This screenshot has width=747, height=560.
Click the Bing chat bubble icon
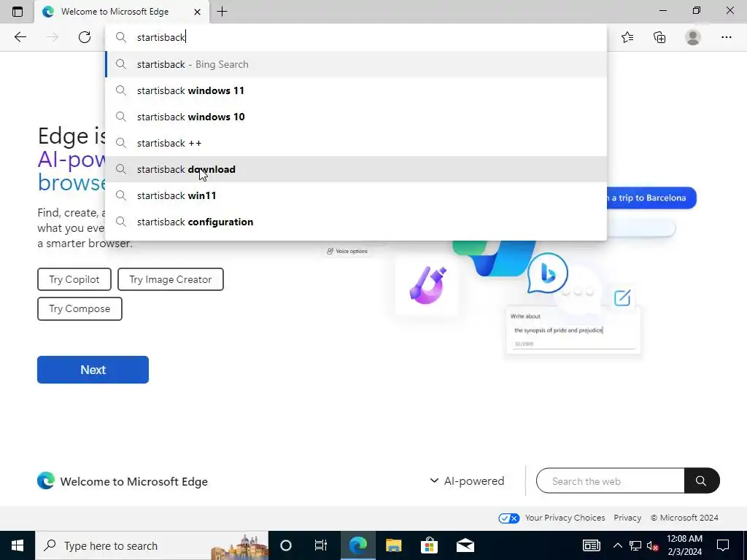[547, 273]
